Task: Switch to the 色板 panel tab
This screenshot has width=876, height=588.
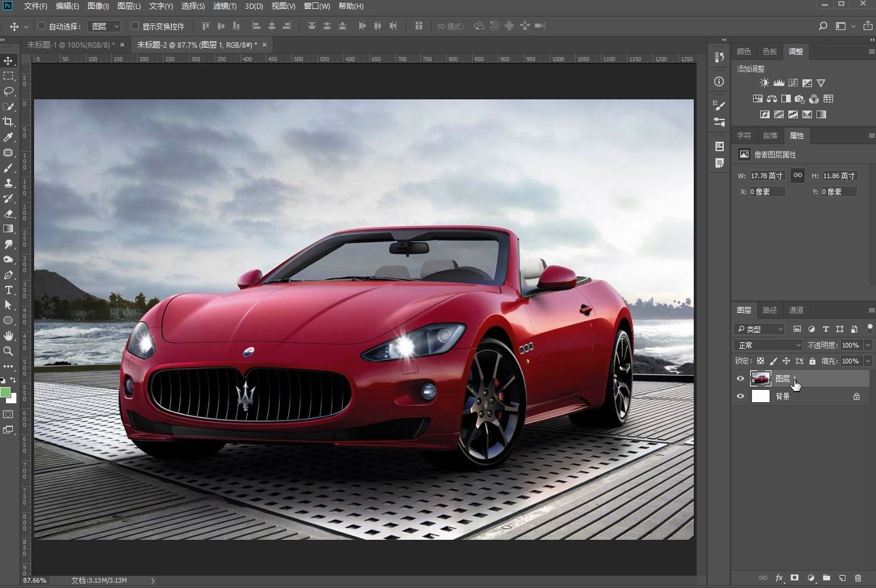Action: pos(770,51)
